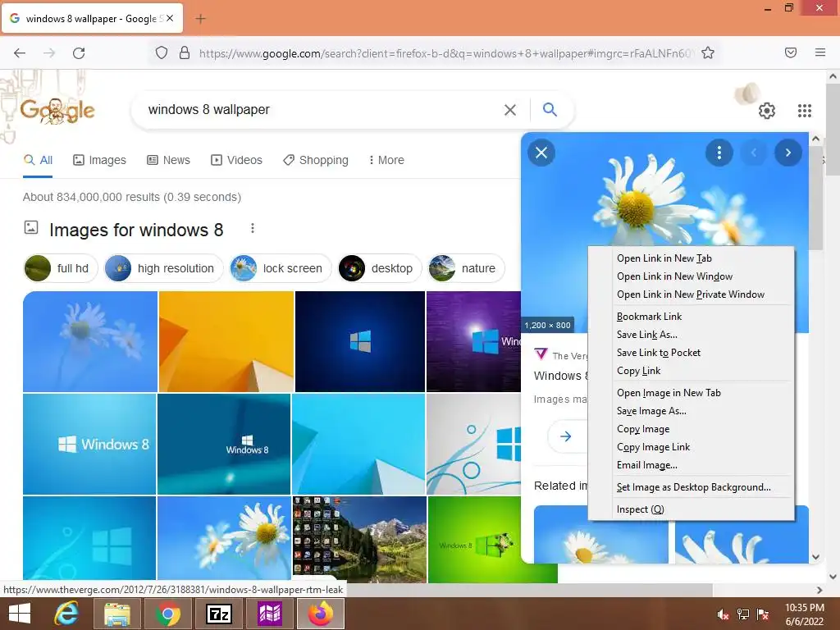Image resolution: width=840 pixels, height=630 pixels.
Task: Open the preview panel three-dot menu
Action: [x=719, y=153]
